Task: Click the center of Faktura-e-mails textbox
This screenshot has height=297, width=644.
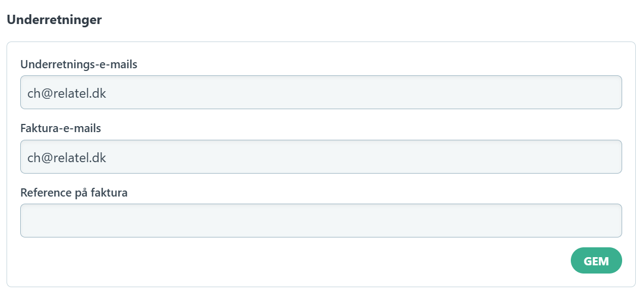Action: coord(321,157)
